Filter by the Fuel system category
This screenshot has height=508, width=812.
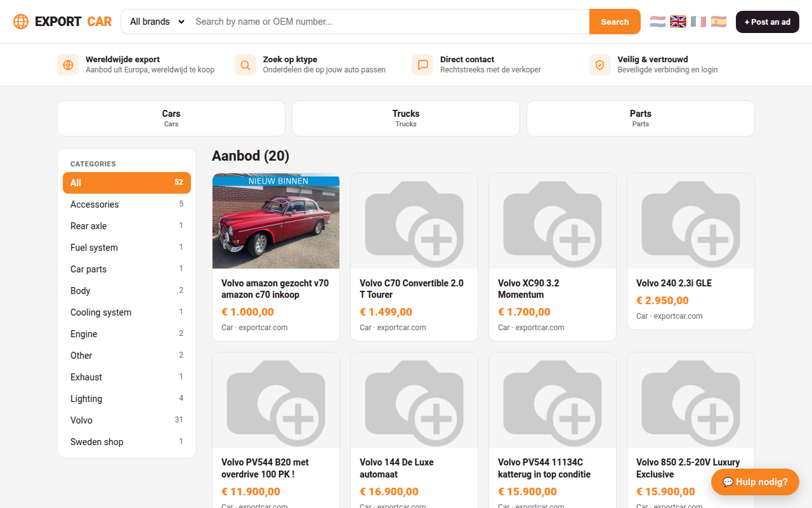click(x=127, y=248)
